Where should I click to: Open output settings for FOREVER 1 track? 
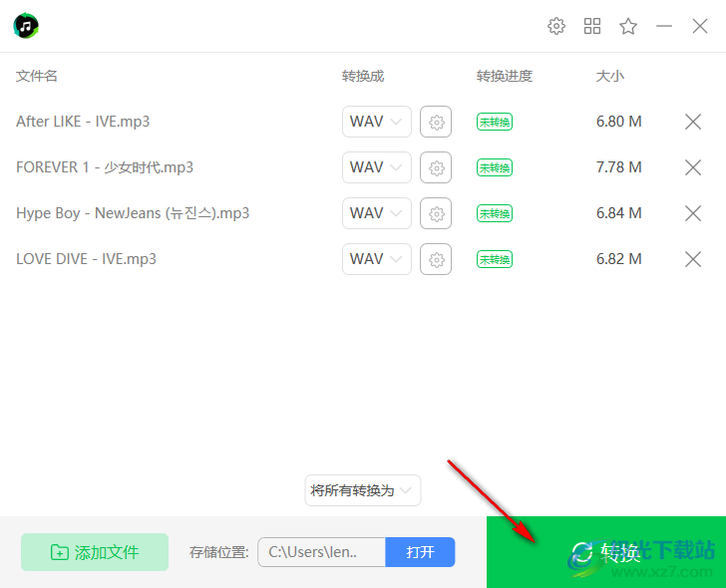point(436,167)
